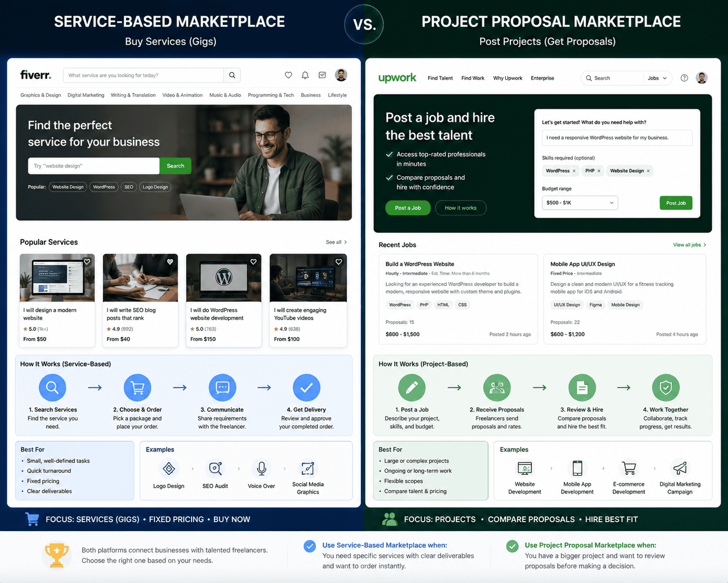Open Fiverr favorites heart icon in header
Viewport: 728px width, 583px height.
288,75
